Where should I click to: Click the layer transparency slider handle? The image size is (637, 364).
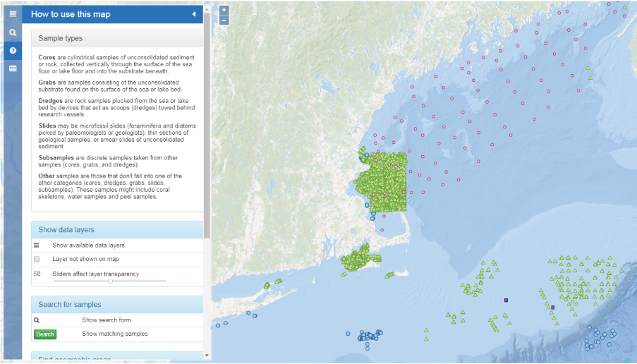point(110,281)
